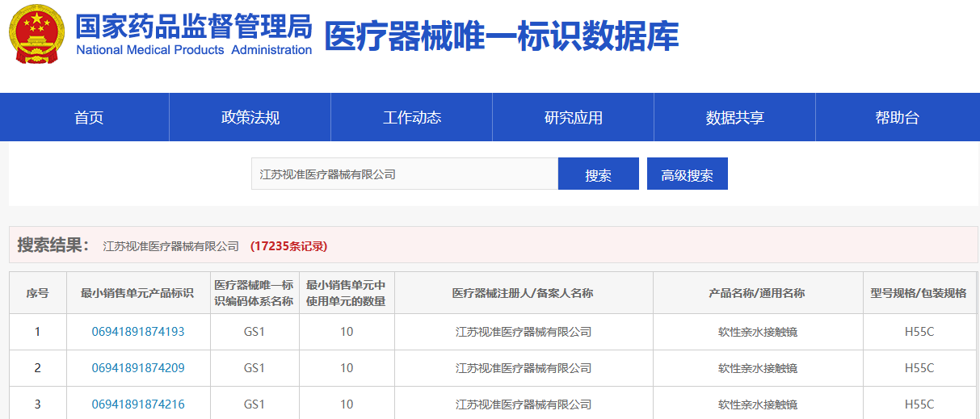The image size is (980, 419).
Task: Click quantity 10 in row 3
Action: coord(347,404)
